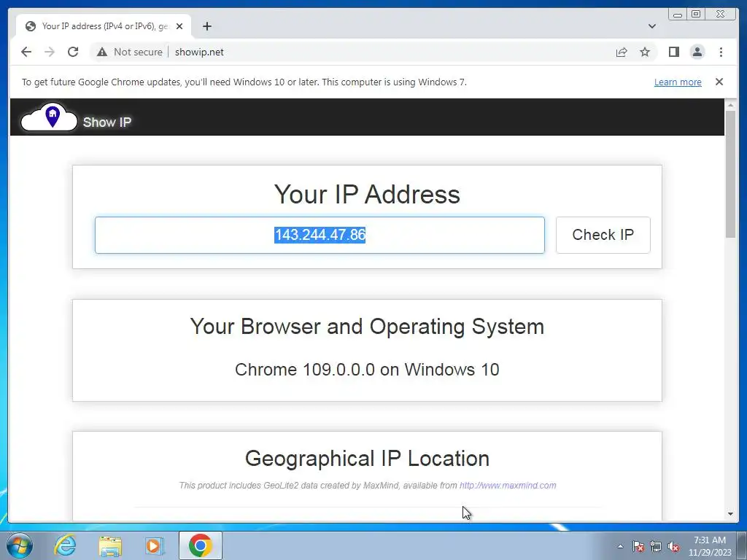Select the Your IP address browser tab
Viewport: 747px width, 560px height.
(104, 26)
